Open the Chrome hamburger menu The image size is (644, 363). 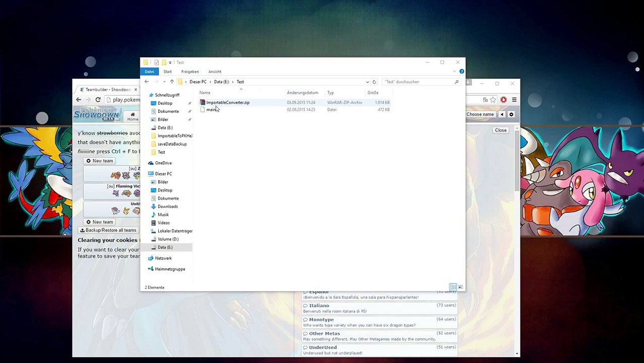514,100
